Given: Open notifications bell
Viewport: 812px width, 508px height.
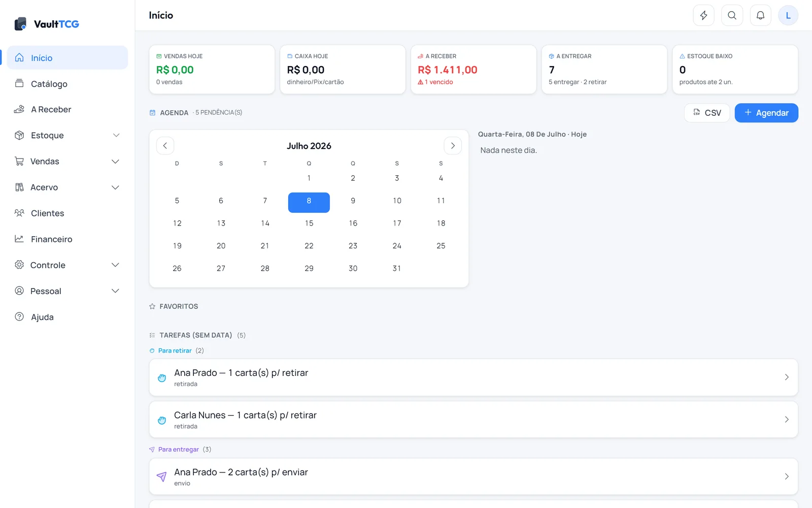Looking at the screenshot, I should pos(760,15).
